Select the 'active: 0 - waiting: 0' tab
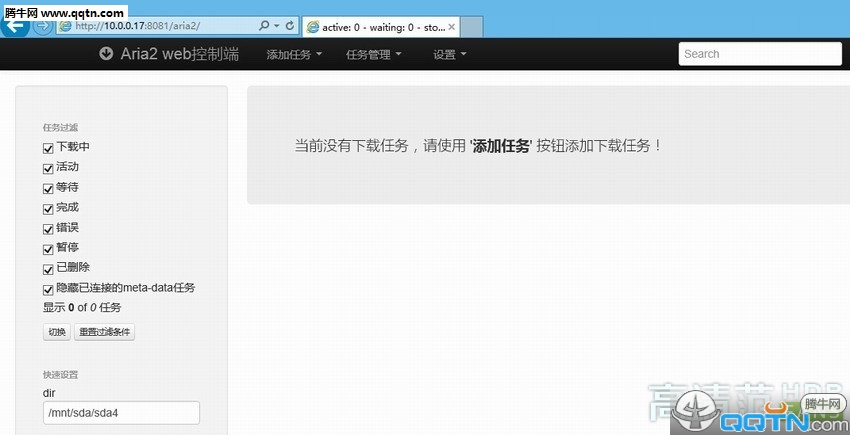This screenshot has height=435, width=850. [381, 27]
